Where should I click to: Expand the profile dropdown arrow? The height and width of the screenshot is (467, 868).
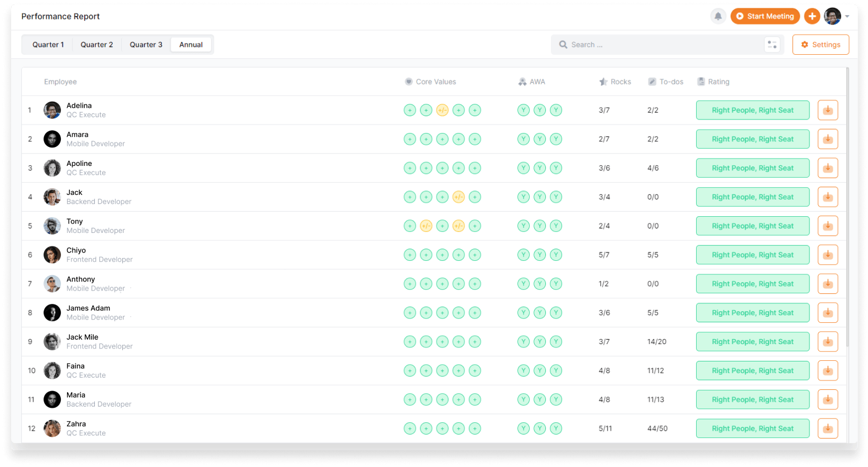point(847,16)
